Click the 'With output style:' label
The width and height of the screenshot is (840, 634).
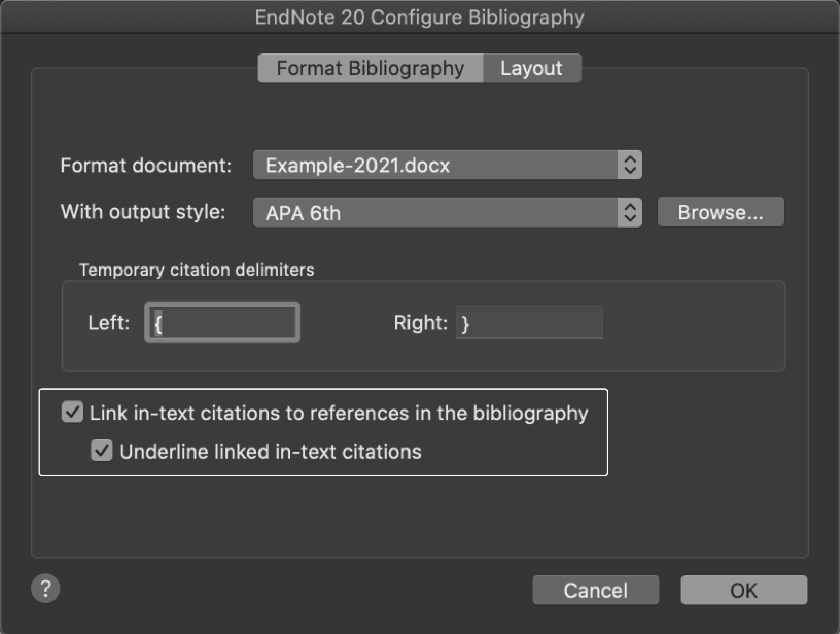click(x=143, y=212)
